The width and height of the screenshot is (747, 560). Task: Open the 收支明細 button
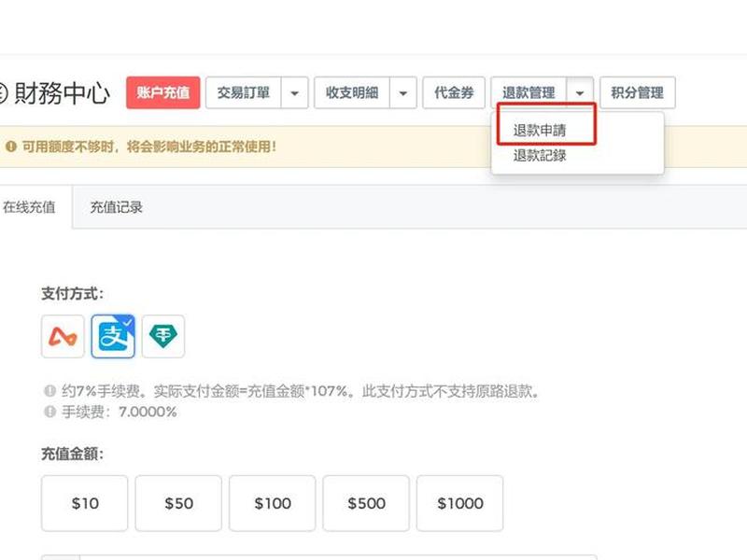tap(352, 92)
